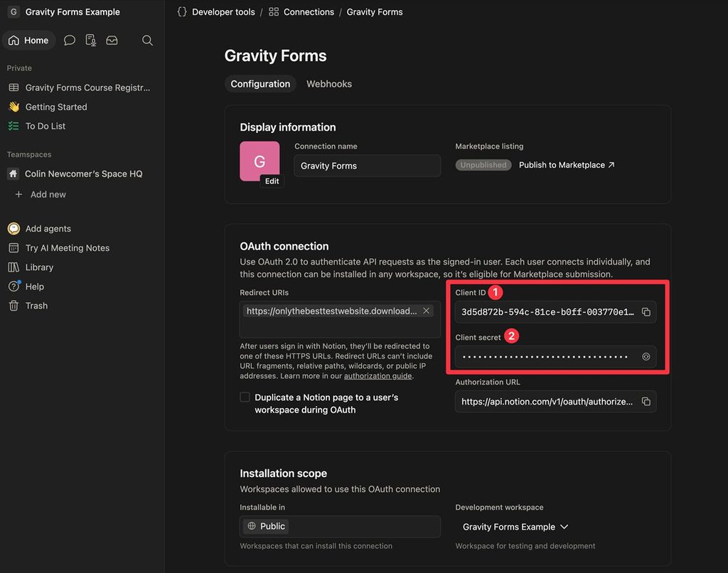Screen dimensions: 728x573
Task: Click the Display information heading
Action: point(288,127)
